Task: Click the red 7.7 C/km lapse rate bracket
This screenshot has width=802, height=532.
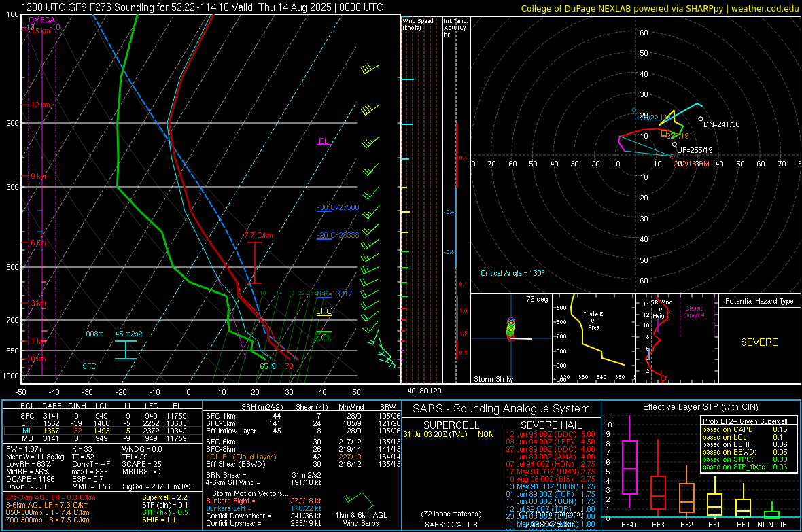Action: 255,263
